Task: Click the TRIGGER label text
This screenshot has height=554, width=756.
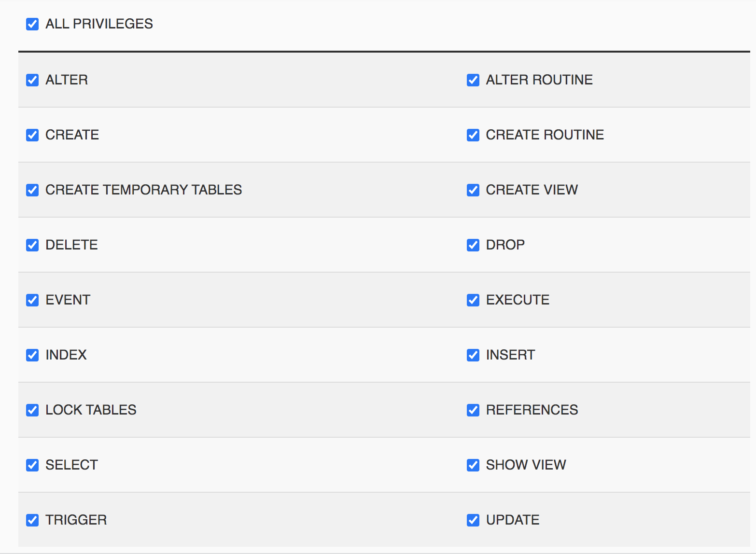Action: pos(76,520)
